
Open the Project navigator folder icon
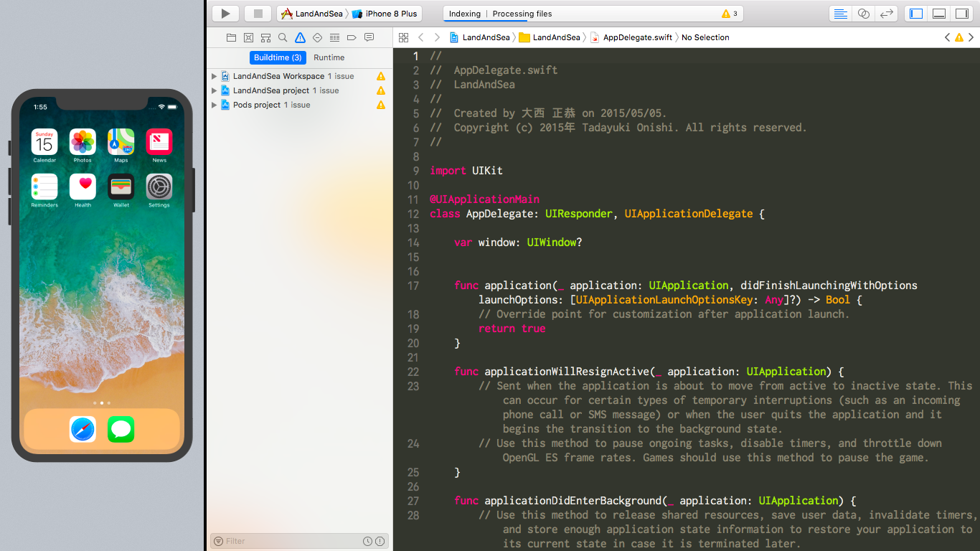pos(231,37)
